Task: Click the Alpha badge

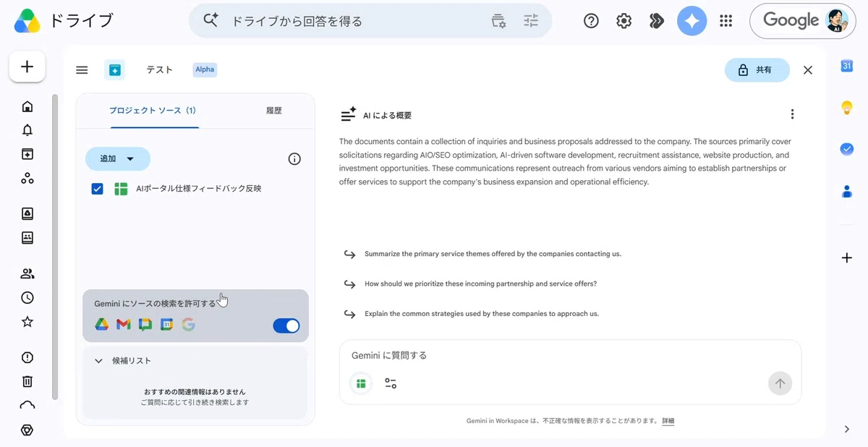Action: 205,69
